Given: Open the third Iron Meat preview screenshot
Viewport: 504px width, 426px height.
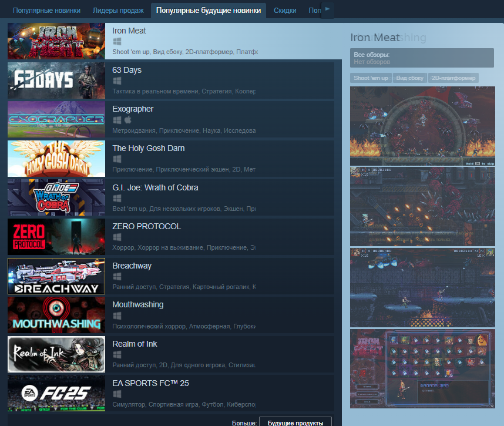Looking at the screenshot, I should [x=422, y=287].
